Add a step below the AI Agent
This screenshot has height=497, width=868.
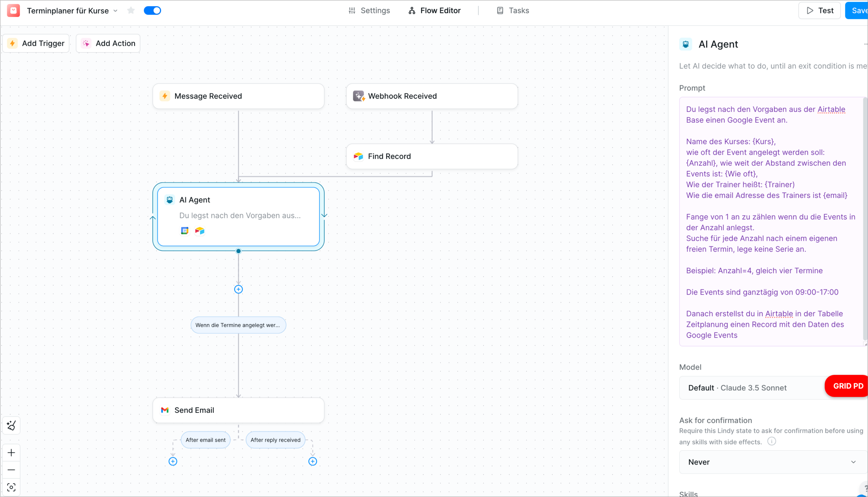(x=238, y=290)
